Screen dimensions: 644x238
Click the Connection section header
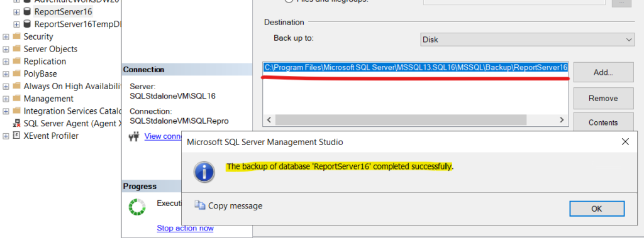[x=187, y=70]
